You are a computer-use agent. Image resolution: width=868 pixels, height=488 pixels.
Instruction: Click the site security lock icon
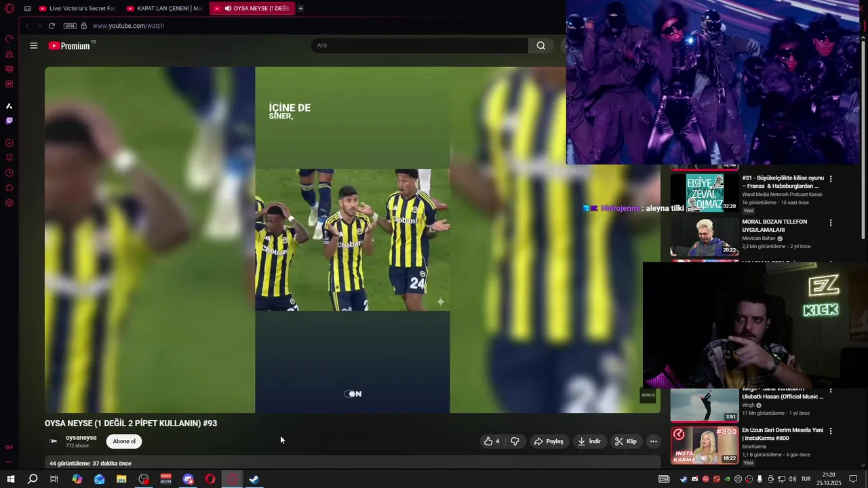coord(84,26)
